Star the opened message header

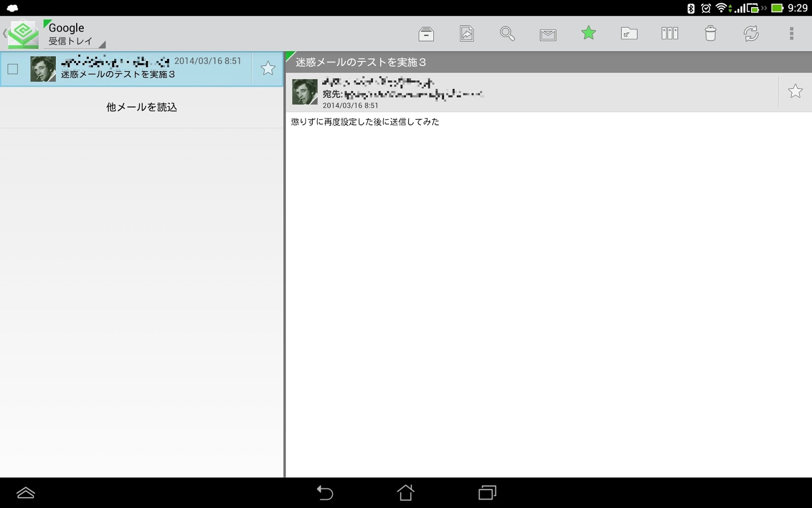(x=795, y=91)
